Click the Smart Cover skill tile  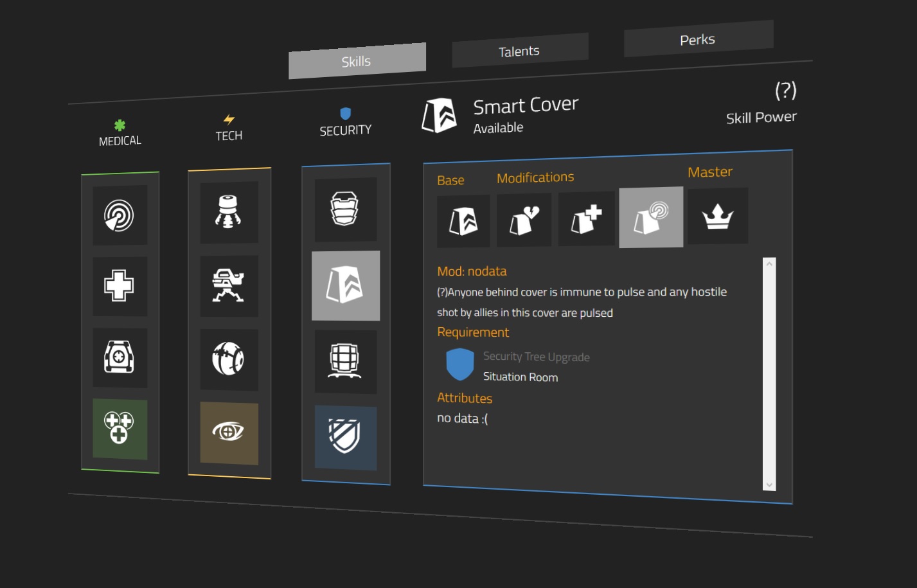pos(345,285)
